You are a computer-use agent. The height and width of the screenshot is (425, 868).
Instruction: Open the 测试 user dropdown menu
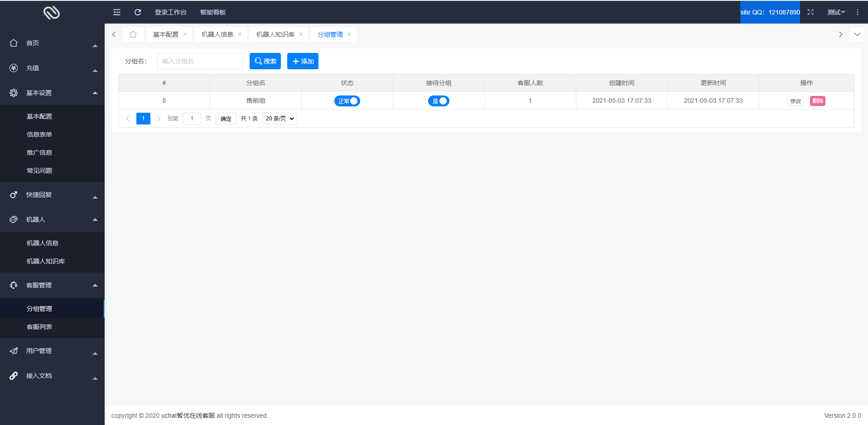pos(836,12)
